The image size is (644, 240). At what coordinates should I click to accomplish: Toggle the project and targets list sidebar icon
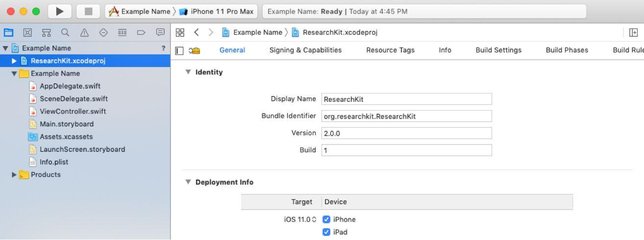pyautogui.click(x=179, y=50)
